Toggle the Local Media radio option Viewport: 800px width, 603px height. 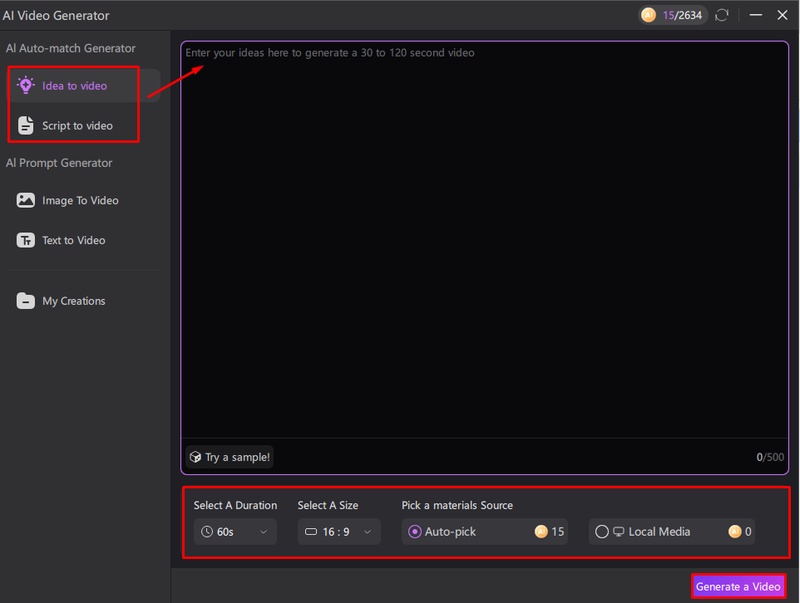(604, 532)
